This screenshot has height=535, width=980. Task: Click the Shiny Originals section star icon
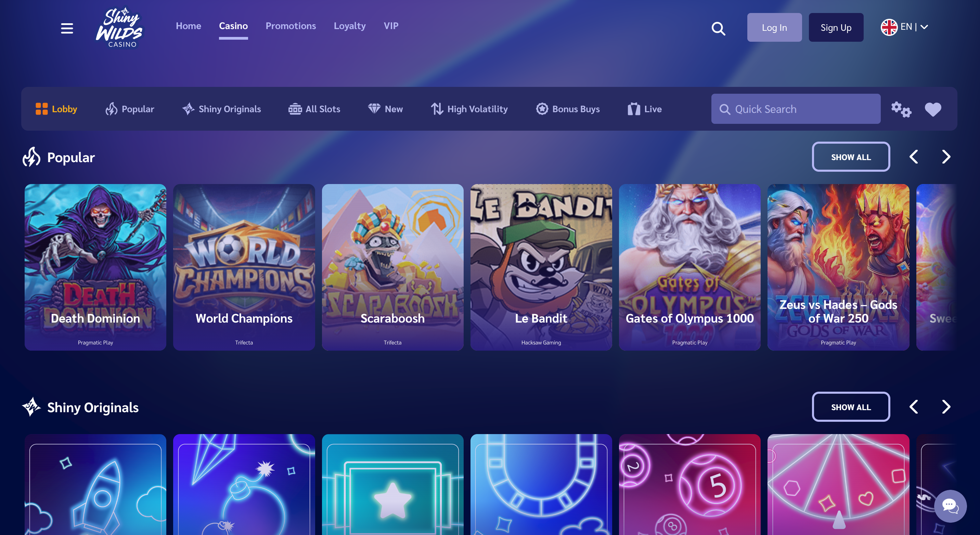tap(31, 407)
